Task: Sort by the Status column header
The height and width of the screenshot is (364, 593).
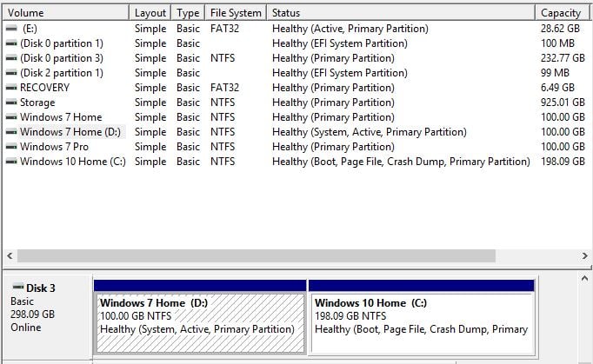Action: [401, 13]
